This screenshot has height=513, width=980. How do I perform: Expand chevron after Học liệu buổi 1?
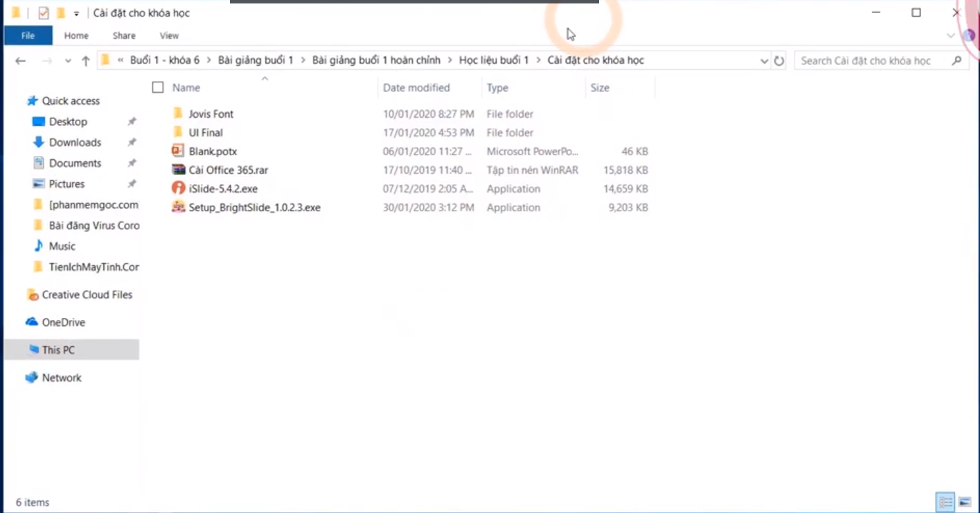pos(538,60)
